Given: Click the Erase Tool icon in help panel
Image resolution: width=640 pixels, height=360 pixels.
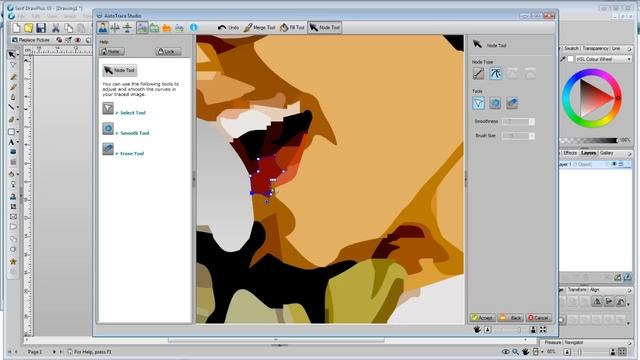Looking at the screenshot, I should [108, 149].
